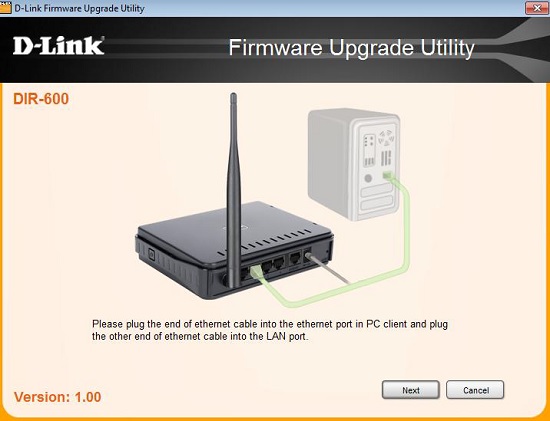Screen dimensions: 550x421
Task: Click the window title bar text
Action: pyautogui.click(x=79, y=8)
